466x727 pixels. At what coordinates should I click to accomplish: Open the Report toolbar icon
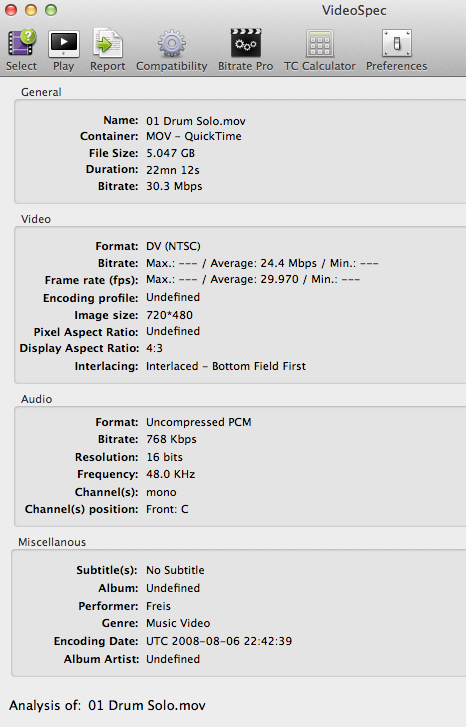(x=108, y=43)
